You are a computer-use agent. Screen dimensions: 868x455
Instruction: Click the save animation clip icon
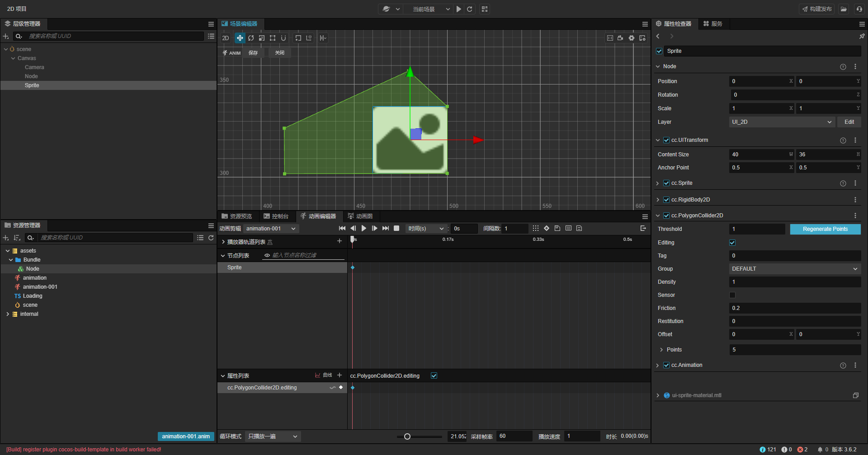coord(557,229)
